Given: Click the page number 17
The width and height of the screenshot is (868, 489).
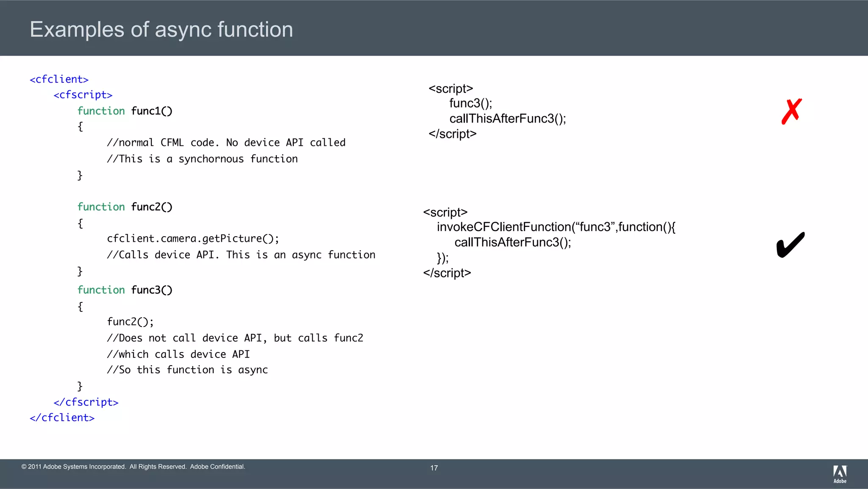Looking at the screenshot, I should pos(434,468).
